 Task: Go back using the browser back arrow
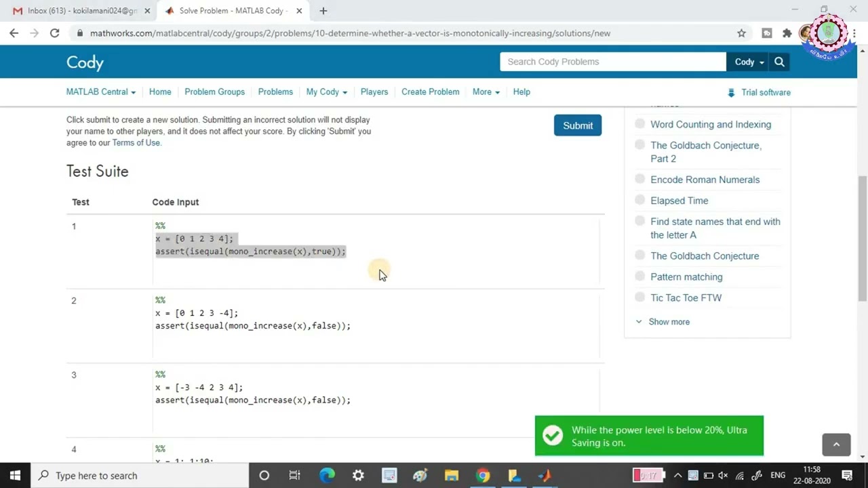pyautogui.click(x=14, y=33)
